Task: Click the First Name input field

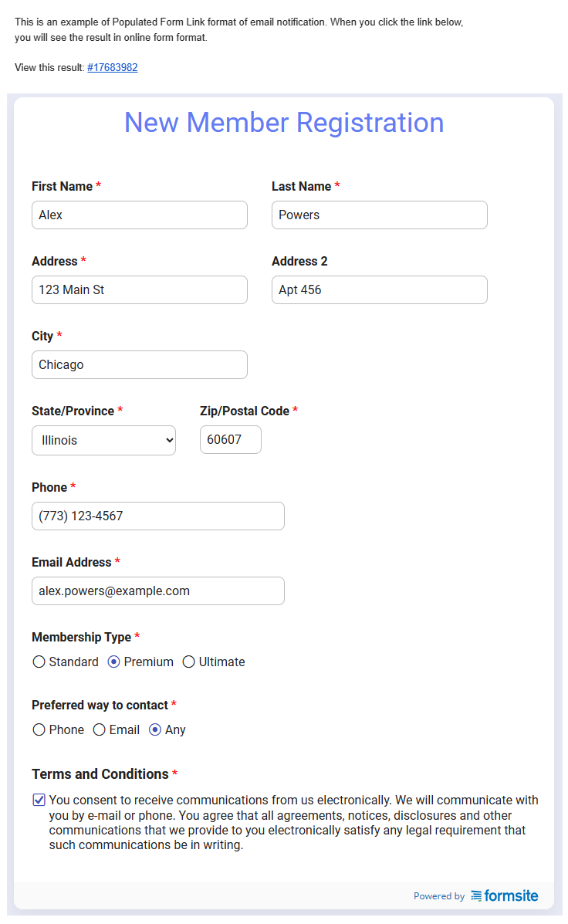Action: (140, 215)
